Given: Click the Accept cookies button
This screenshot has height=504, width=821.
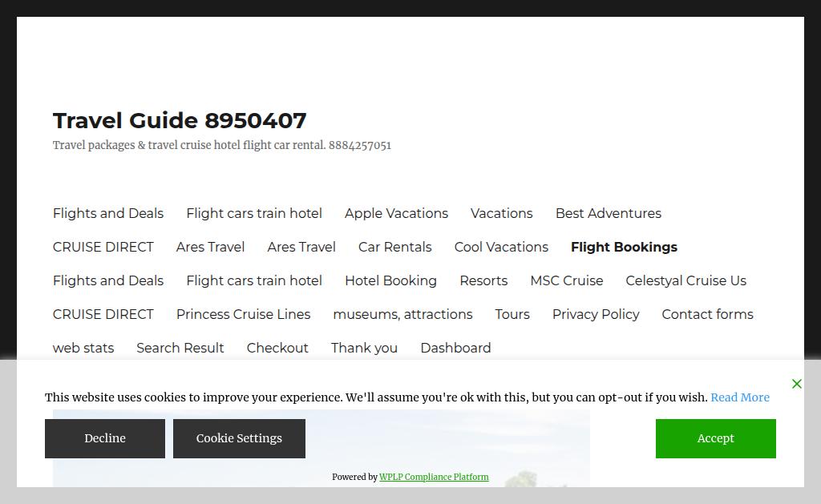Looking at the screenshot, I should tap(715, 438).
